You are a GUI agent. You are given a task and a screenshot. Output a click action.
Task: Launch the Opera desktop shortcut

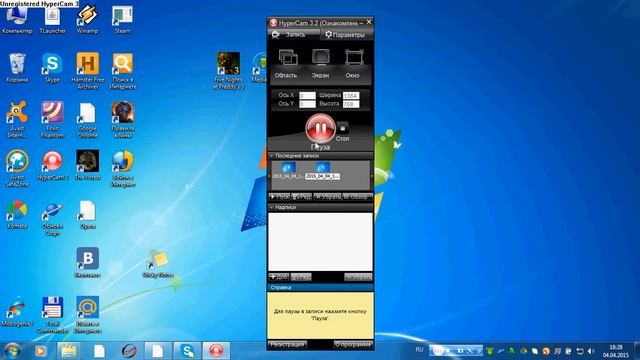tap(87, 214)
